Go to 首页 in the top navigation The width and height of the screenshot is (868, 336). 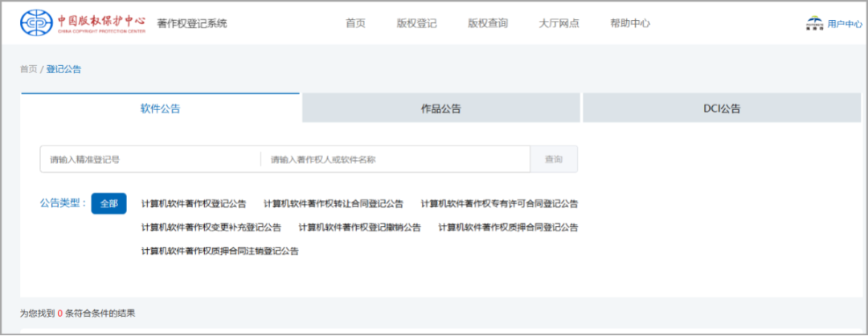[355, 23]
